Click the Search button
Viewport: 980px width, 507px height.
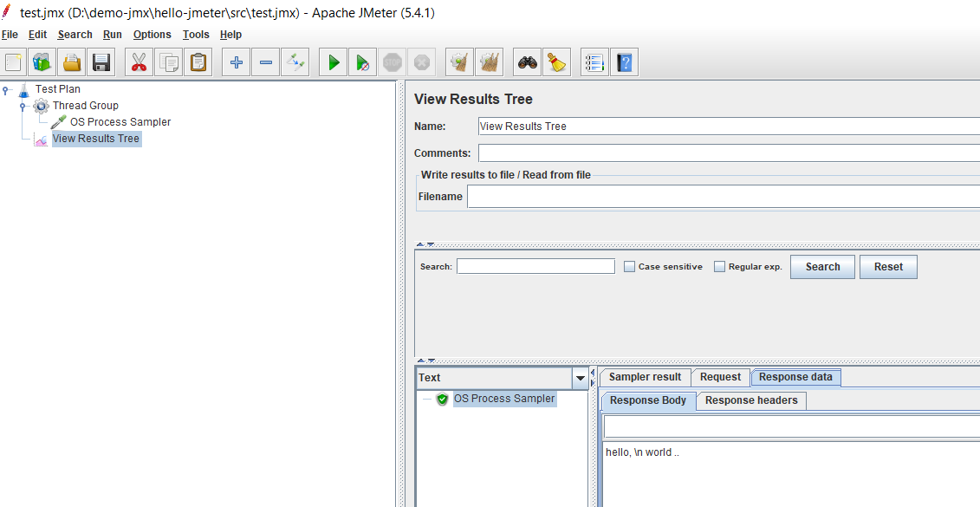click(x=822, y=266)
